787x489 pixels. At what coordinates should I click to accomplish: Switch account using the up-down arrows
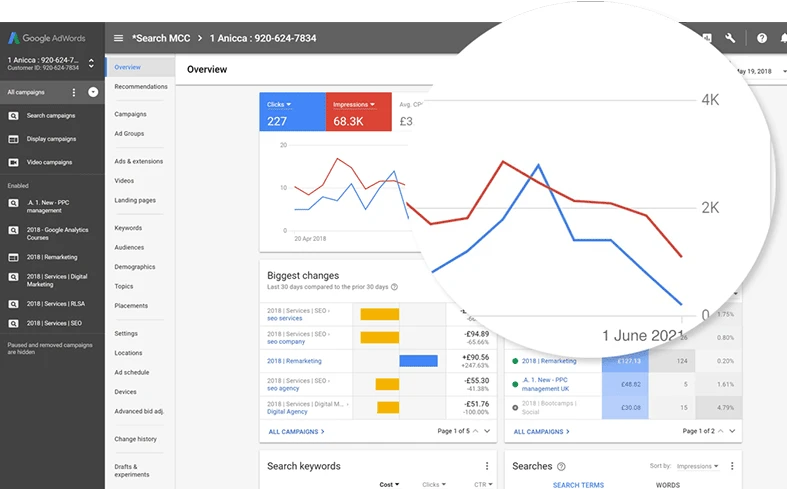91,63
